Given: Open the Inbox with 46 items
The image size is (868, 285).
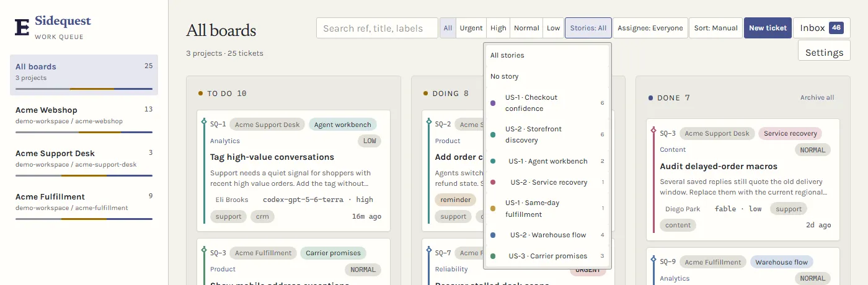Looking at the screenshot, I should tap(821, 28).
